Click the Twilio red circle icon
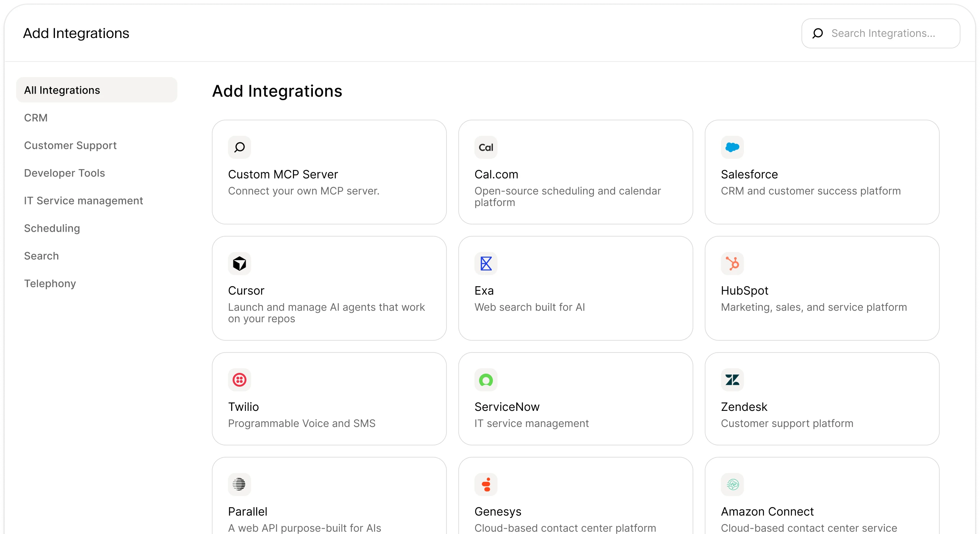Image resolution: width=980 pixels, height=534 pixels. tap(240, 380)
